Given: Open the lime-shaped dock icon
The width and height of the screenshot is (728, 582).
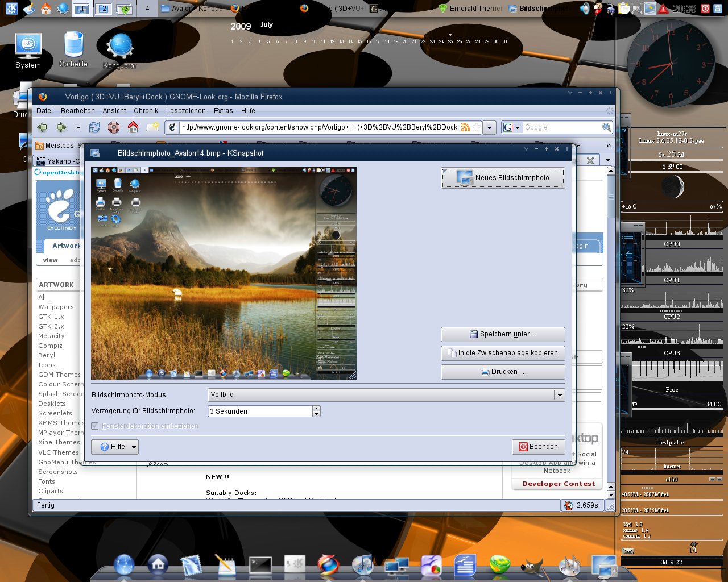Looking at the screenshot, I should coord(500,564).
